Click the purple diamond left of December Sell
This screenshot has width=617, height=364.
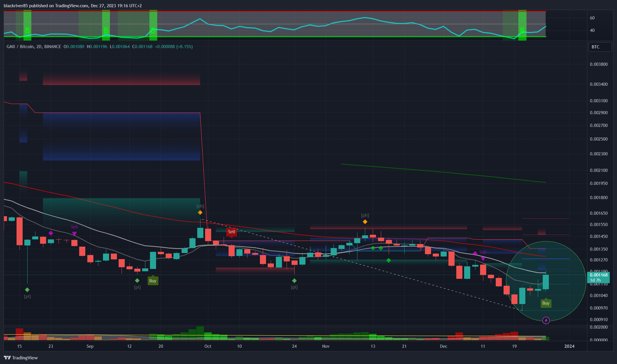pyautogui.click(x=475, y=254)
